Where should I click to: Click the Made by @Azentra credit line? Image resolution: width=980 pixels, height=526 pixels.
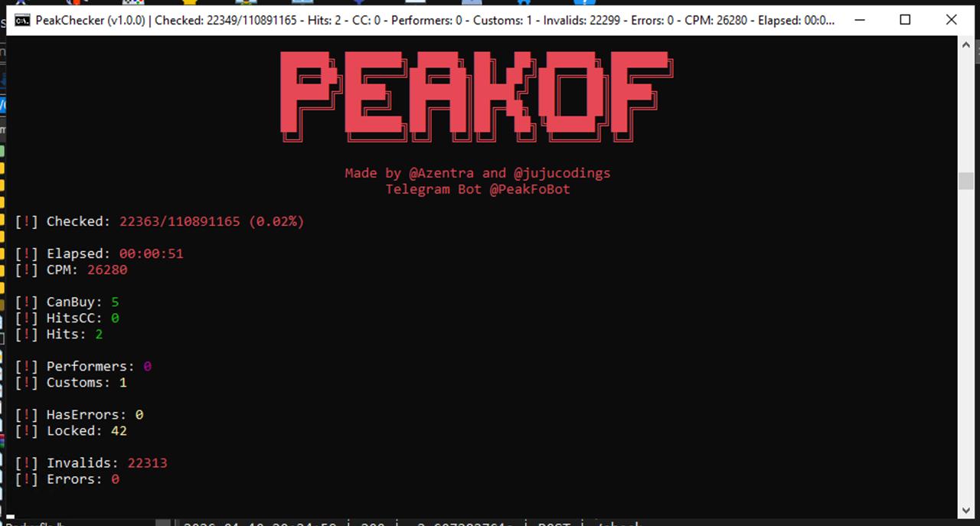(478, 173)
